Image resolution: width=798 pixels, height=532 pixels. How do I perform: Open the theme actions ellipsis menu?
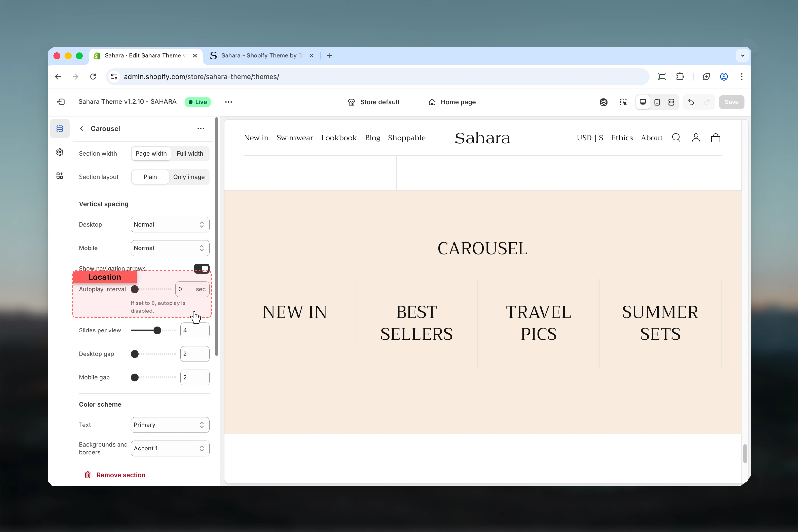point(228,102)
